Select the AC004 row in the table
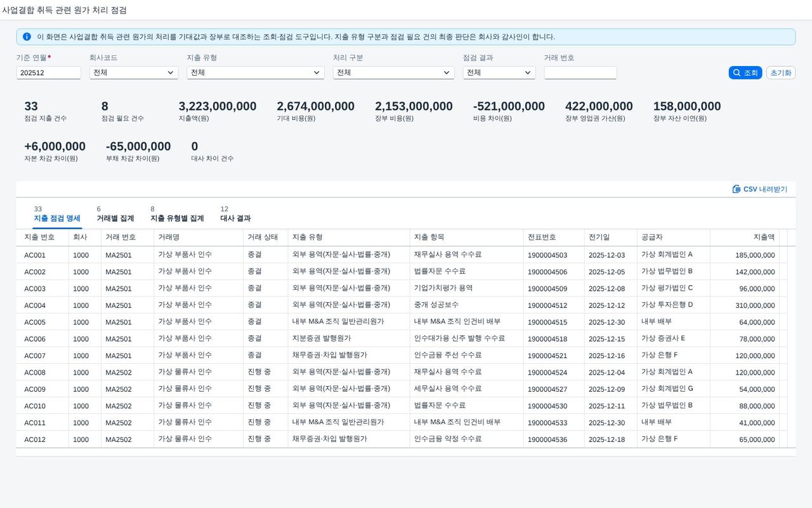The height and width of the screenshot is (508, 812). tap(406, 305)
